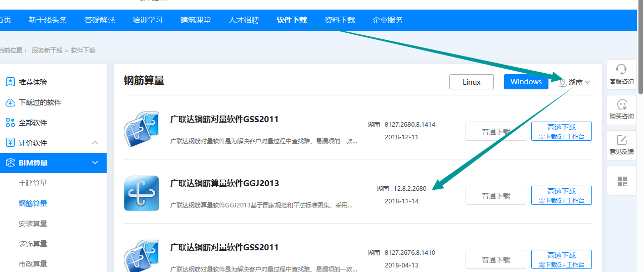Viewport: 644px width, 272px height.
Task: Click date text 2018-04-13
Action: coord(401,265)
